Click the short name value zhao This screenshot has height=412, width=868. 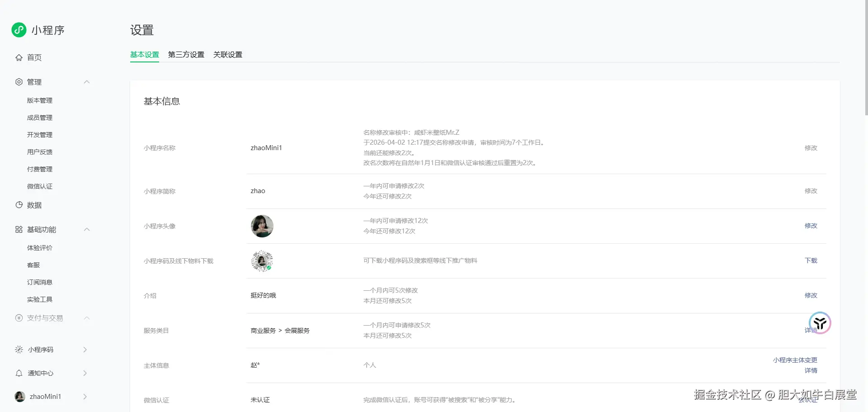[258, 191]
